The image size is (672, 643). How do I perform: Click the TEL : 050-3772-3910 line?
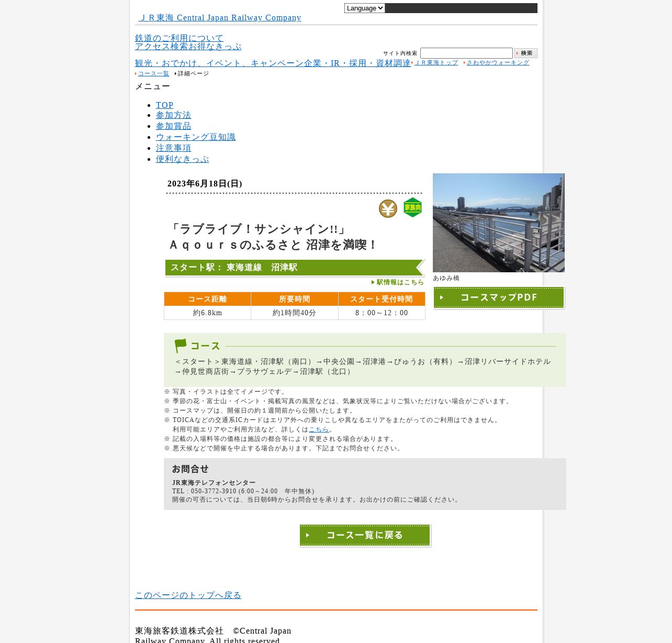coord(243,491)
